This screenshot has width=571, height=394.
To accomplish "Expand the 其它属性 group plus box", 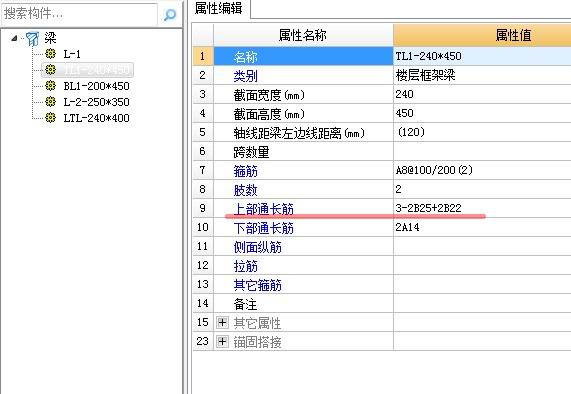I will pyautogui.click(x=222, y=322).
